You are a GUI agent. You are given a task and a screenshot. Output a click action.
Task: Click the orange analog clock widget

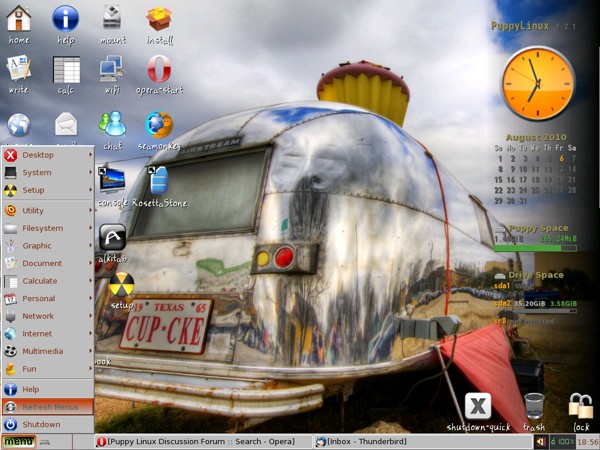pos(538,83)
